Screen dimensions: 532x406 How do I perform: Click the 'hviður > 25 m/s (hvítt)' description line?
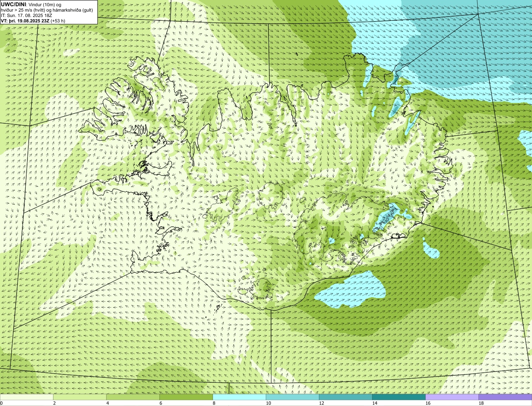coord(46,10)
